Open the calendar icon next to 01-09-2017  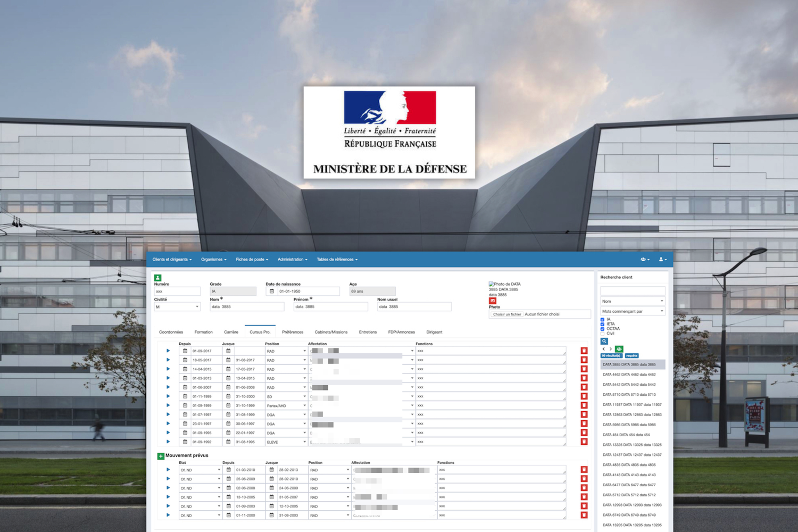pos(185,351)
